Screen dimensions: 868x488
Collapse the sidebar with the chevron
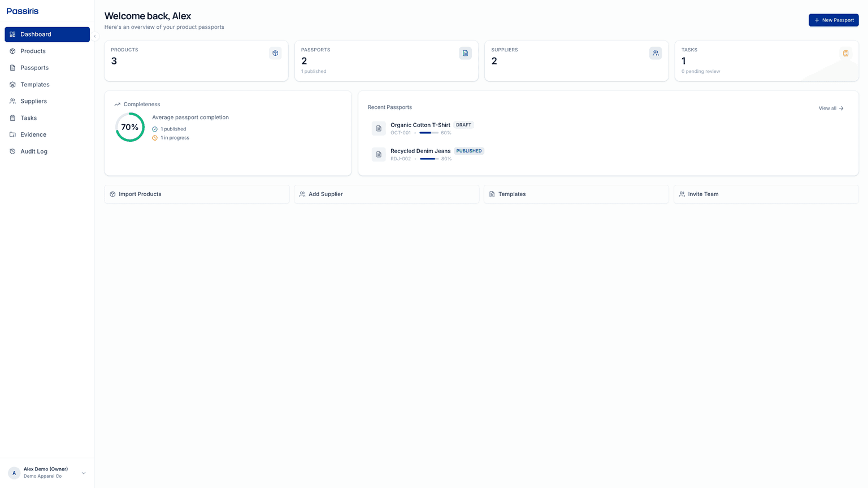(x=94, y=36)
